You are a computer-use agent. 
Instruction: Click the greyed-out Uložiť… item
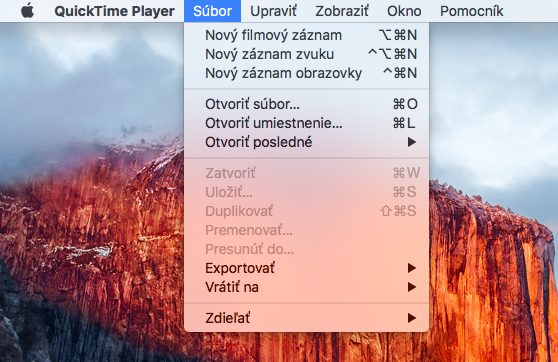tap(306, 192)
